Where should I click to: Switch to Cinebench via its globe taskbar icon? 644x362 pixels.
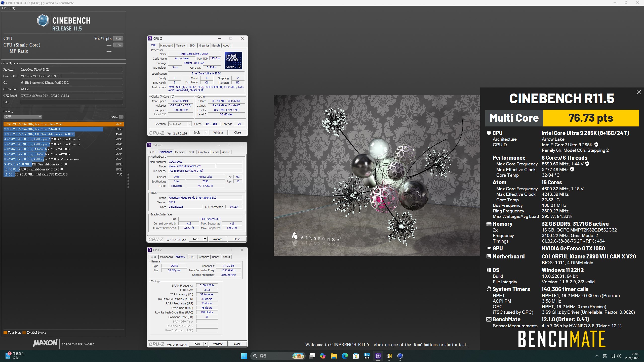pyautogui.click(x=400, y=356)
